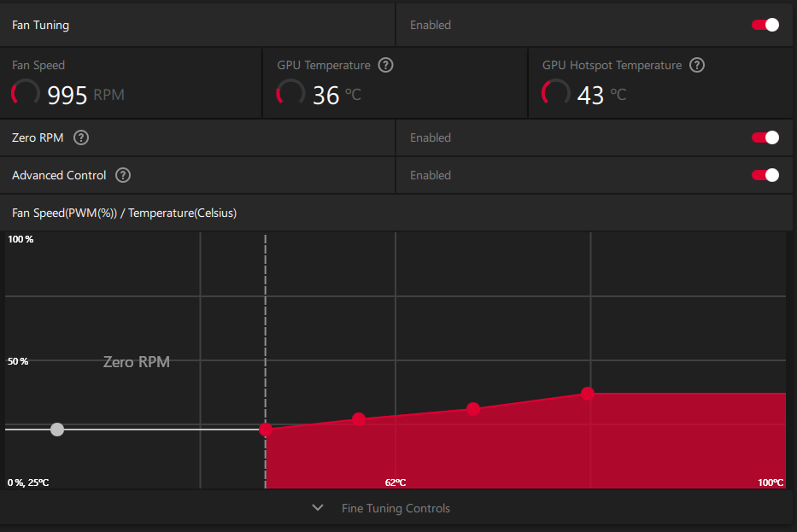This screenshot has height=532, width=797.
Task: Click the Advanced Control question mark icon
Action: (x=123, y=175)
